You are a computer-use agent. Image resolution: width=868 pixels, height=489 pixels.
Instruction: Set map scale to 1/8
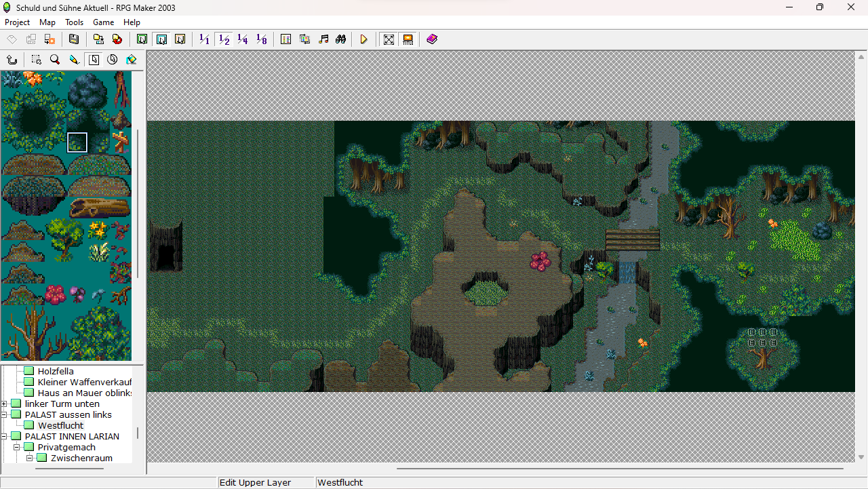pyautogui.click(x=262, y=39)
